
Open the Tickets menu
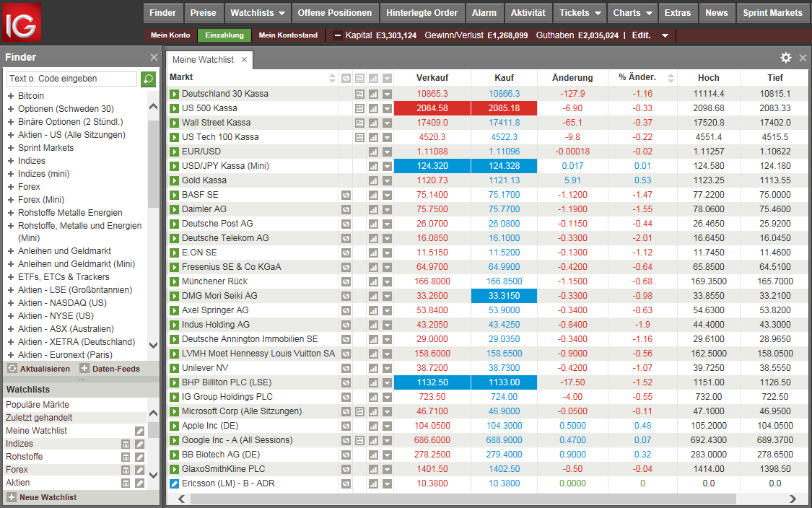580,13
